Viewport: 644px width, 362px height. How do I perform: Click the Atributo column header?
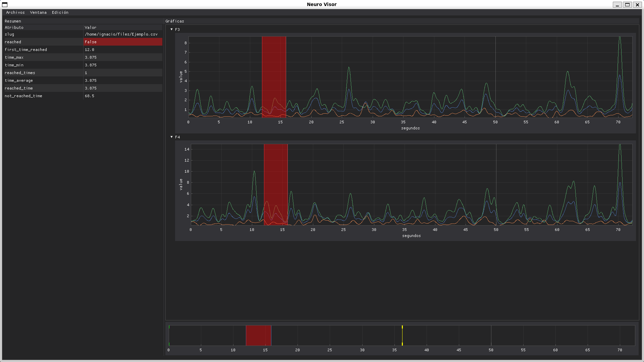point(14,27)
